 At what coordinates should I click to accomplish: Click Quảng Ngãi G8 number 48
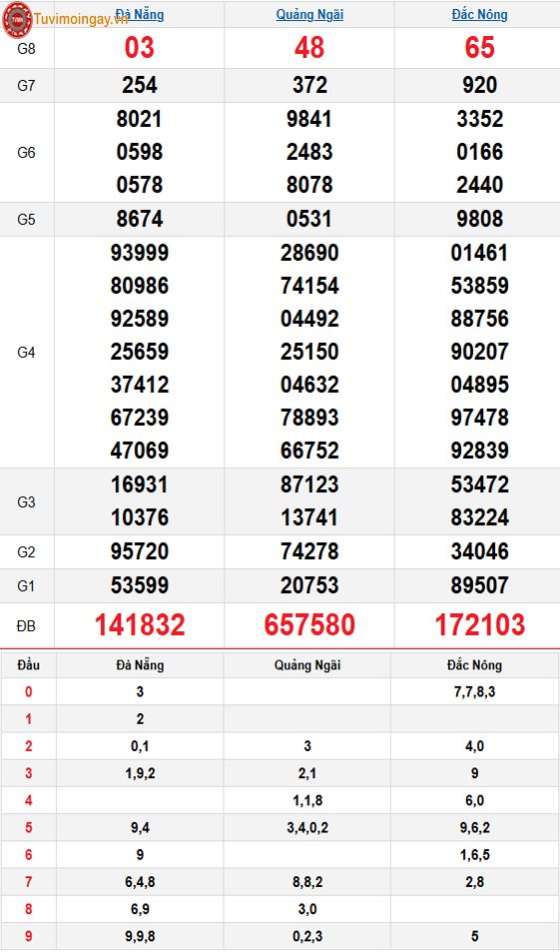(x=309, y=47)
